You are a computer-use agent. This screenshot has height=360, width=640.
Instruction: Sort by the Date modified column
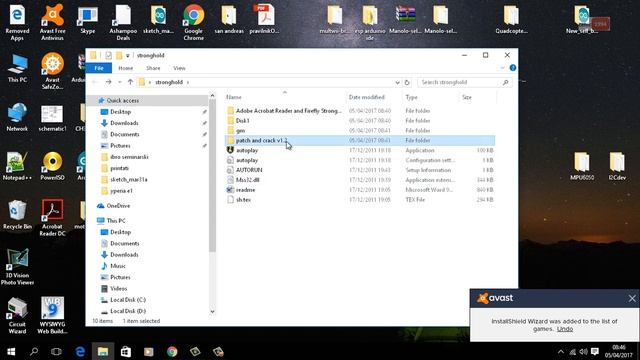pos(367,97)
